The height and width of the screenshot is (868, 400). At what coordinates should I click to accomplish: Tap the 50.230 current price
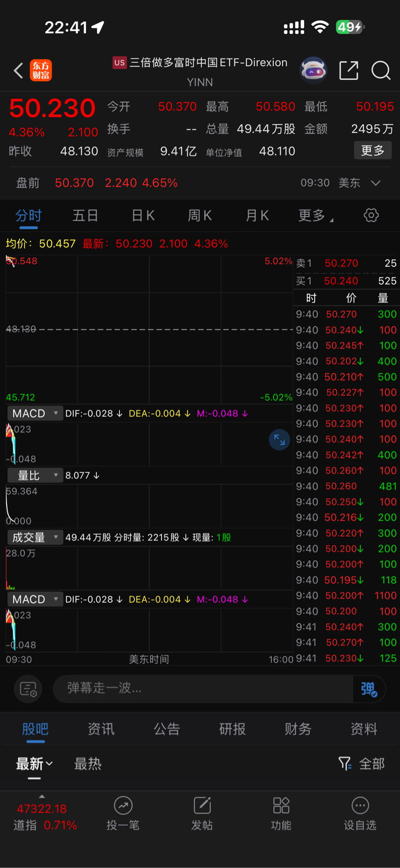coord(52,108)
